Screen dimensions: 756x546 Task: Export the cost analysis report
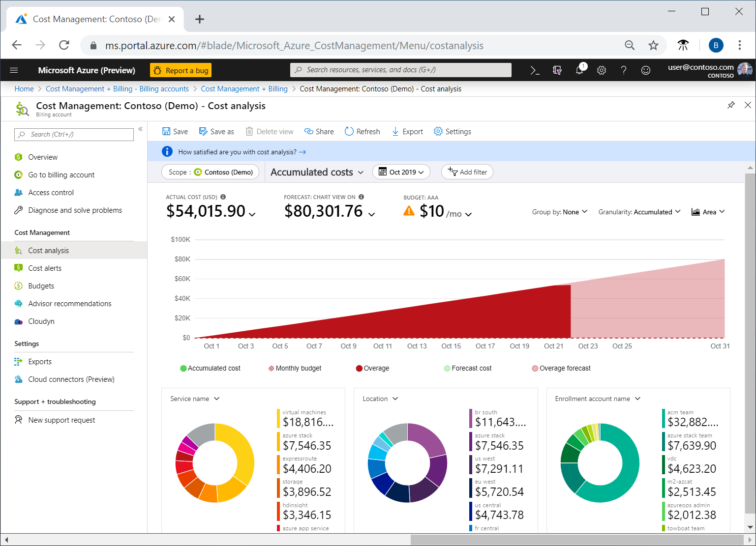coord(407,131)
